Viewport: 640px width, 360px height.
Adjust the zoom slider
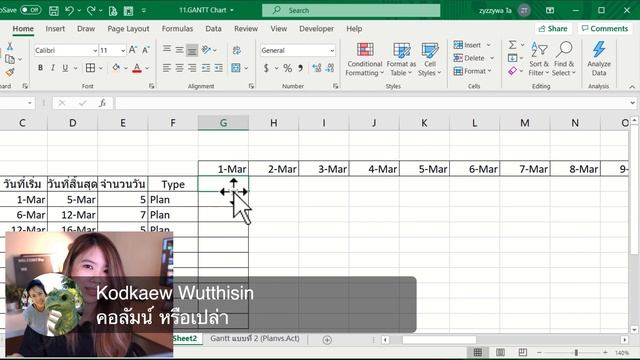[576, 352]
